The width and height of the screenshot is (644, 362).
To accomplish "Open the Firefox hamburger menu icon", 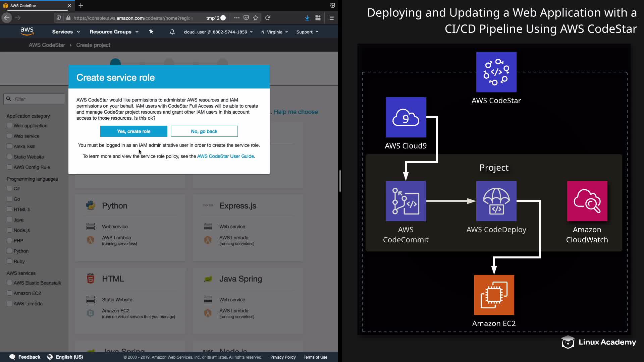I will [x=331, y=18].
